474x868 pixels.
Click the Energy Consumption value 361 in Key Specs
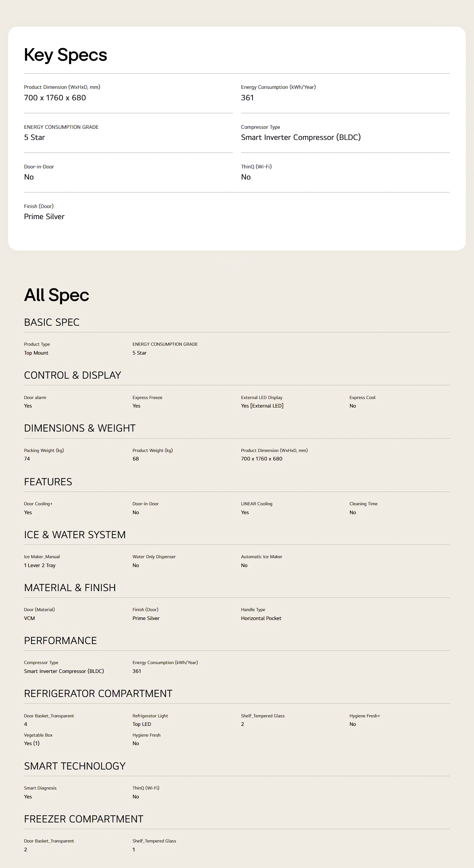[x=247, y=98]
